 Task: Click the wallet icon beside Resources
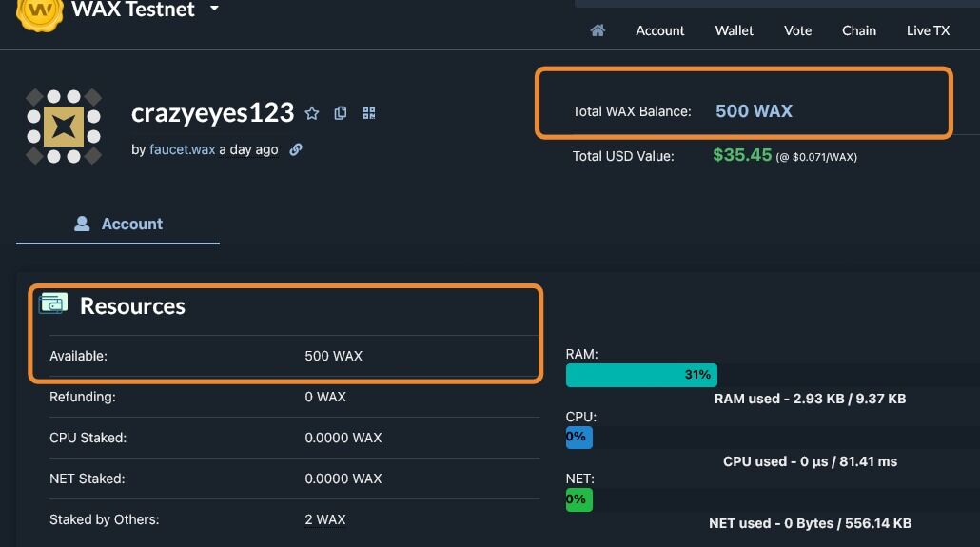[x=53, y=303]
